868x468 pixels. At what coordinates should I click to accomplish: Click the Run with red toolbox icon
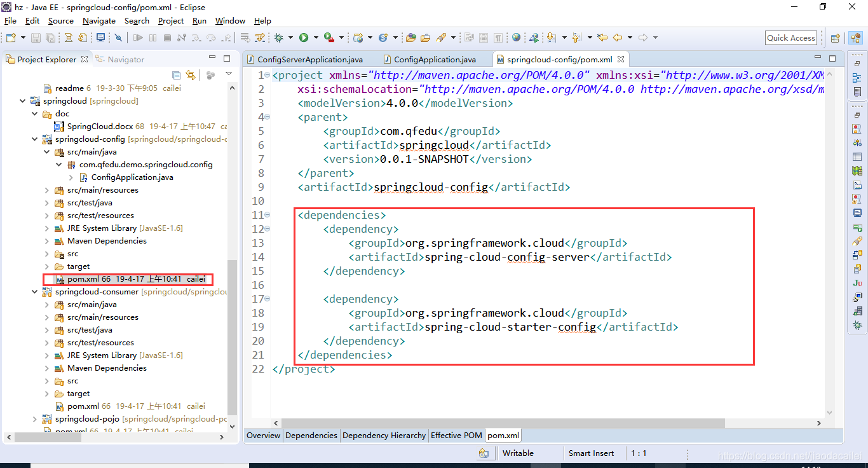coord(329,38)
